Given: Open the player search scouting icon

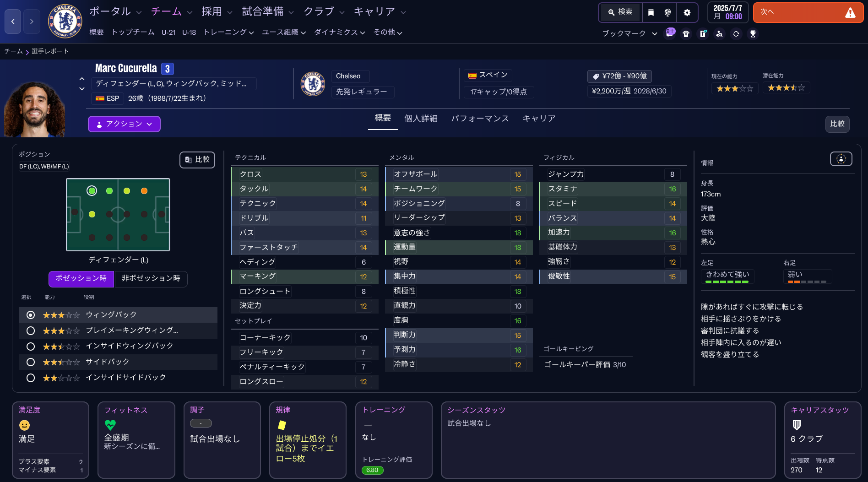Looking at the screenshot, I should (719, 33).
